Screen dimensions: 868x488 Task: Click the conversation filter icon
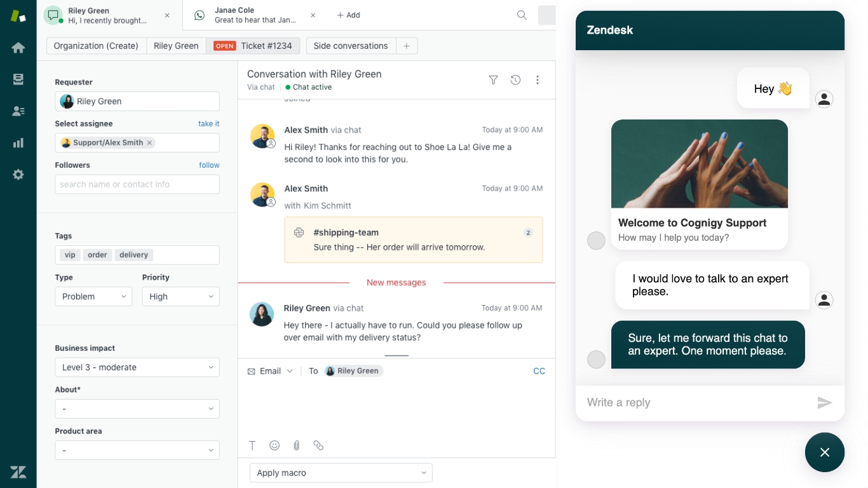coord(493,80)
